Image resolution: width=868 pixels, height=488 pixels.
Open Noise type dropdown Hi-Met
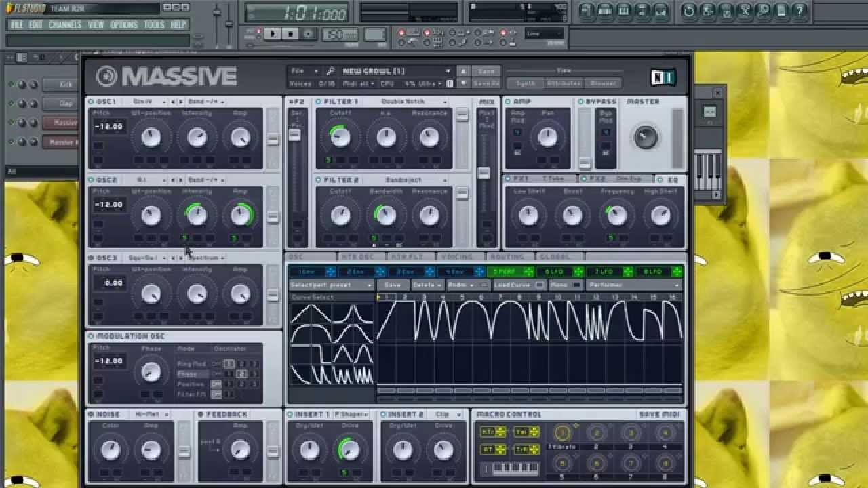coord(152,414)
